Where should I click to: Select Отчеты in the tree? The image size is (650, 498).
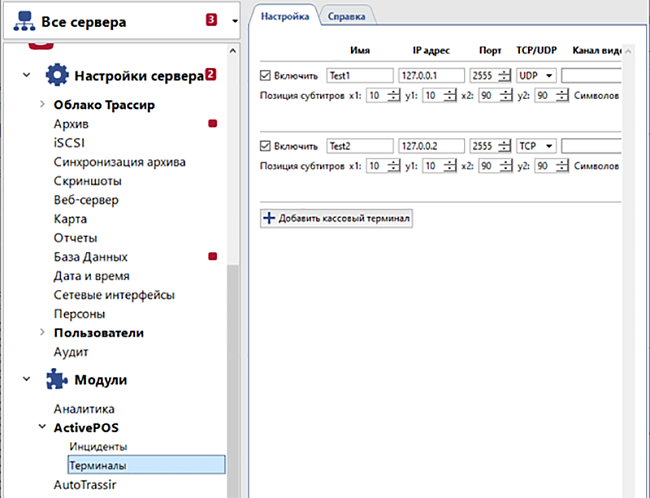click(75, 238)
